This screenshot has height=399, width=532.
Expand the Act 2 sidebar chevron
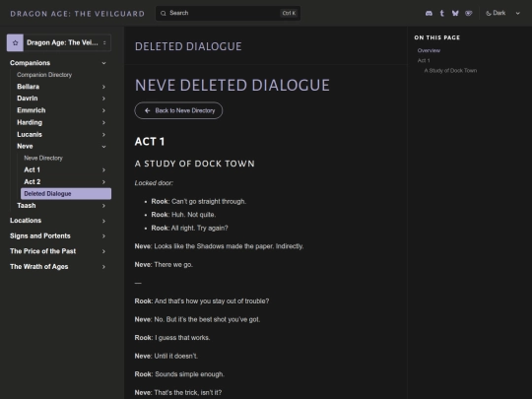point(103,182)
